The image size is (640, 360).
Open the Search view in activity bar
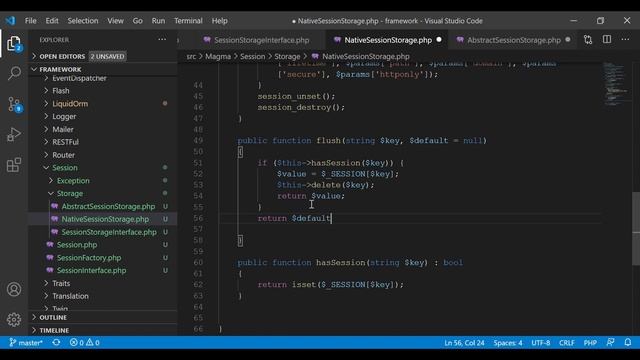click(14, 73)
